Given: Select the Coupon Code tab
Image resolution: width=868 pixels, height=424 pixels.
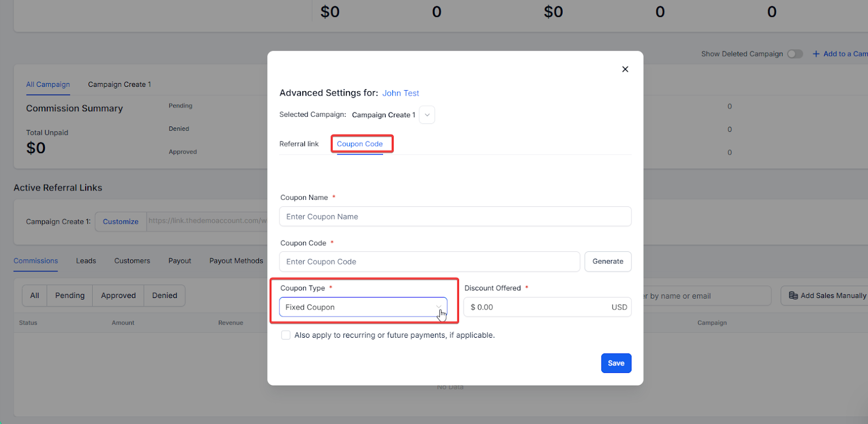Looking at the screenshot, I should (x=360, y=144).
